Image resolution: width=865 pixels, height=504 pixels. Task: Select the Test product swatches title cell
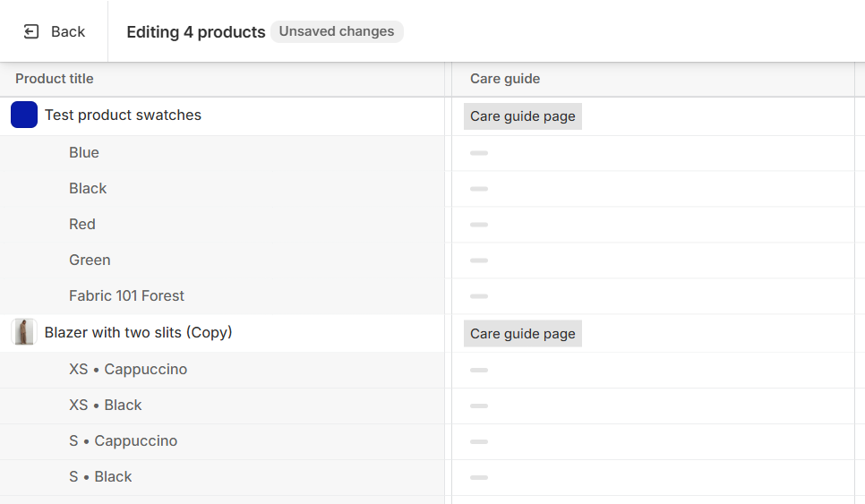(x=123, y=115)
